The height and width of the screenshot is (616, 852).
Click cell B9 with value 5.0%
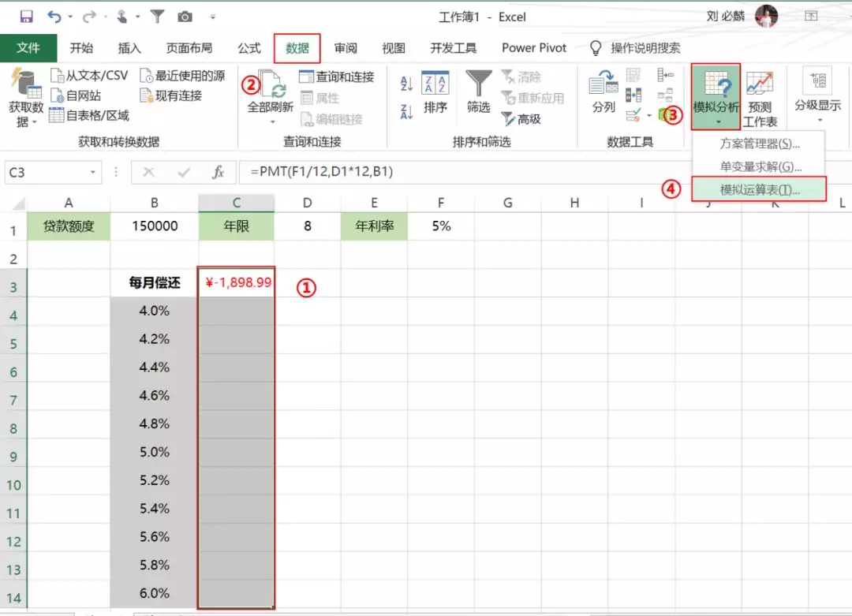155,452
